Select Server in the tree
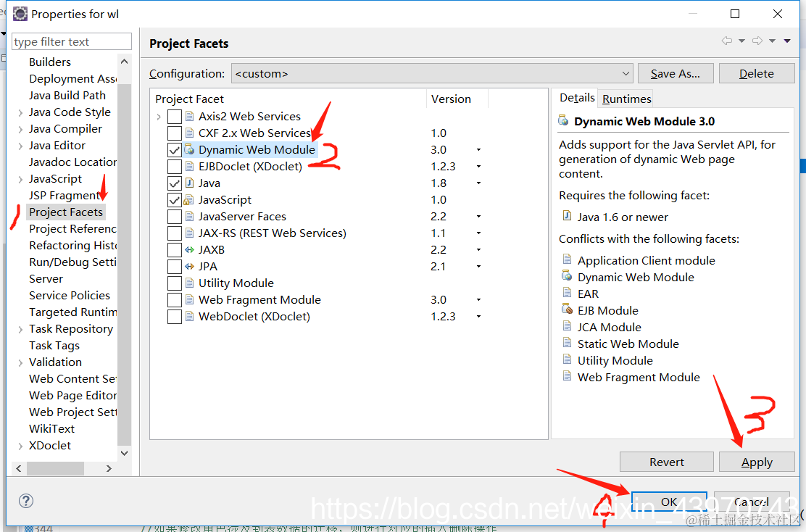 tap(46, 278)
